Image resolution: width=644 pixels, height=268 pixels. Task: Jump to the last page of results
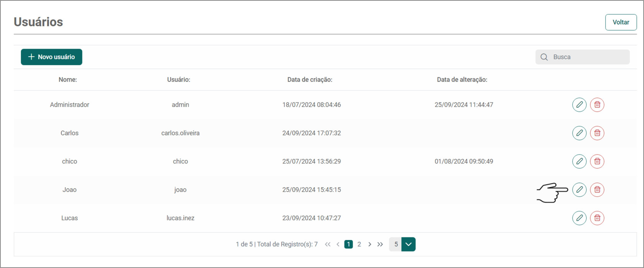pyautogui.click(x=380, y=244)
